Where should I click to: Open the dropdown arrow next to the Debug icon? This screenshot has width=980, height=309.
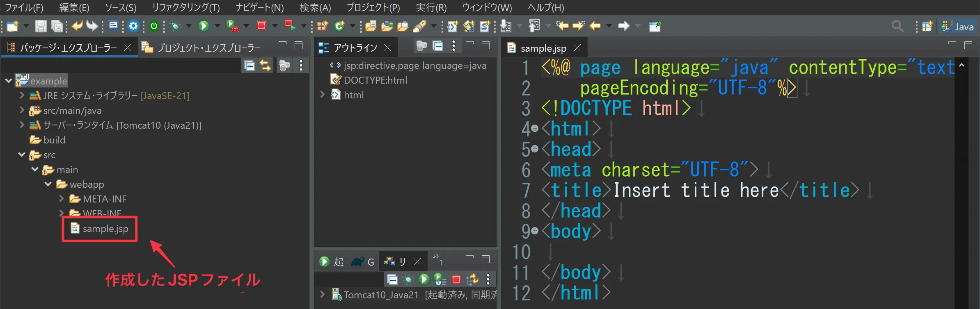(188, 26)
